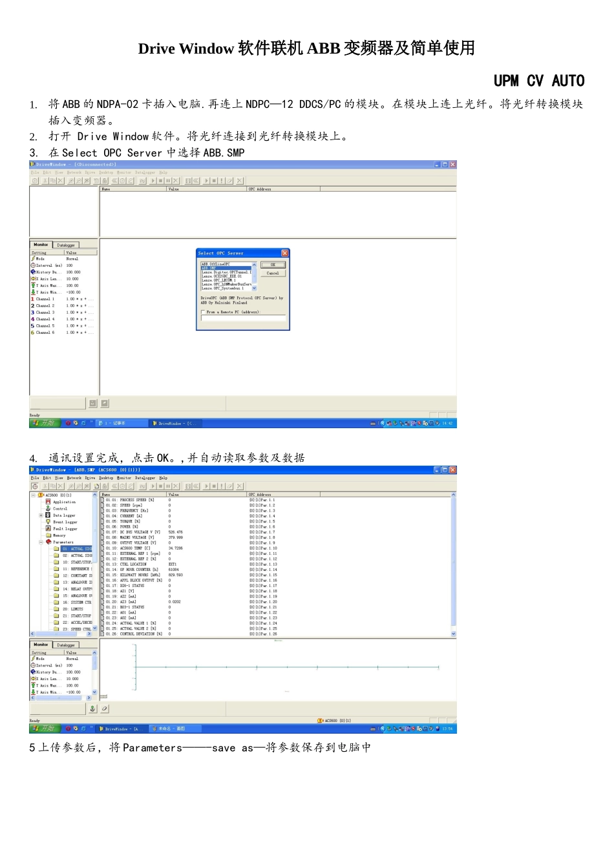Viewport: 614px width, 868px height.
Task: Click Cancel in Select OPC Server dialog
Action: (273, 273)
